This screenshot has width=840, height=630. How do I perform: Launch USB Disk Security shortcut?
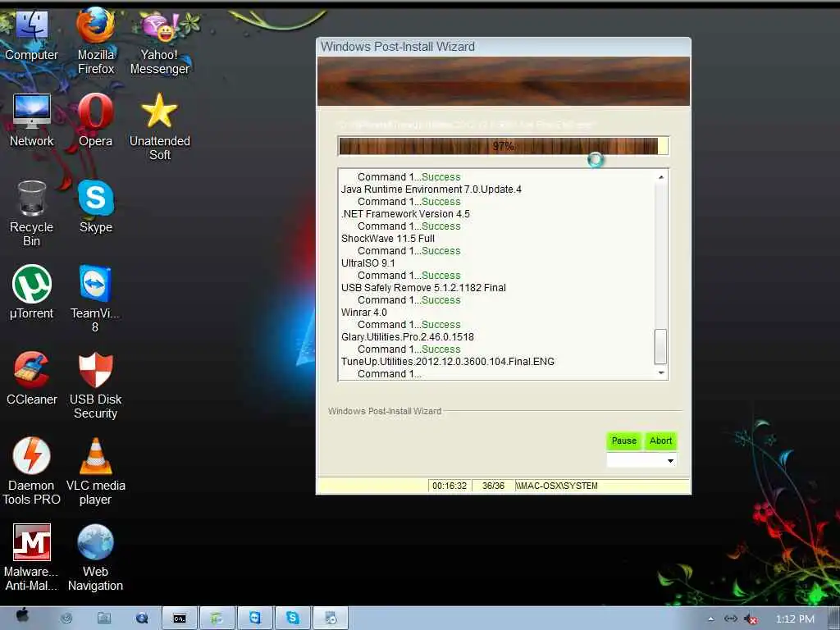click(95, 386)
